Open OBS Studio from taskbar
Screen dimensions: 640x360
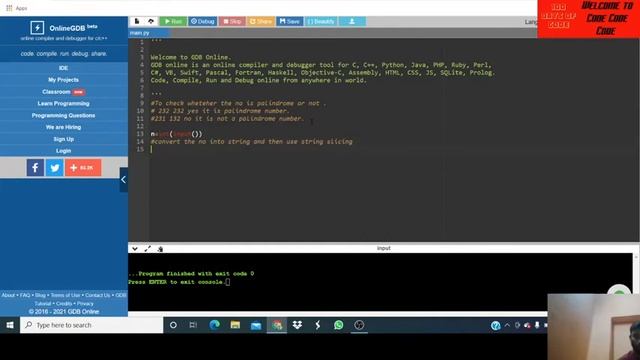point(359,325)
